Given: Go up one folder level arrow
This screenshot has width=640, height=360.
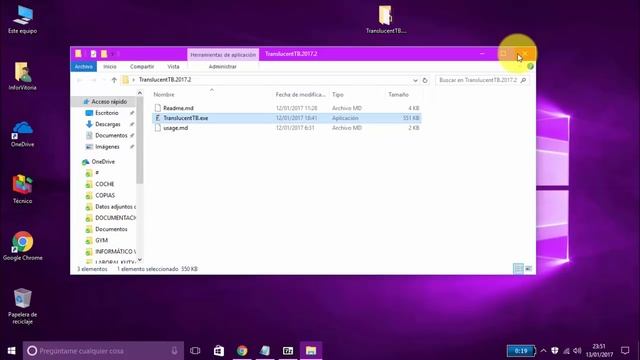Looking at the screenshot, I should pos(114,80).
